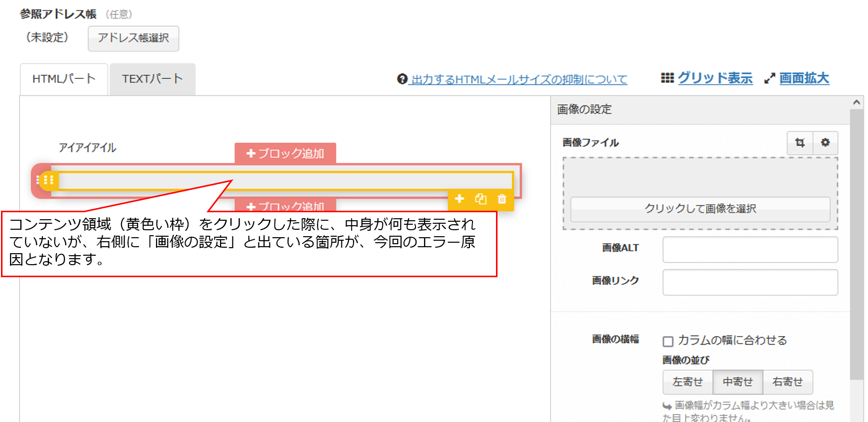
Task: Click the (未設定) status text
Action: [47, 37]
